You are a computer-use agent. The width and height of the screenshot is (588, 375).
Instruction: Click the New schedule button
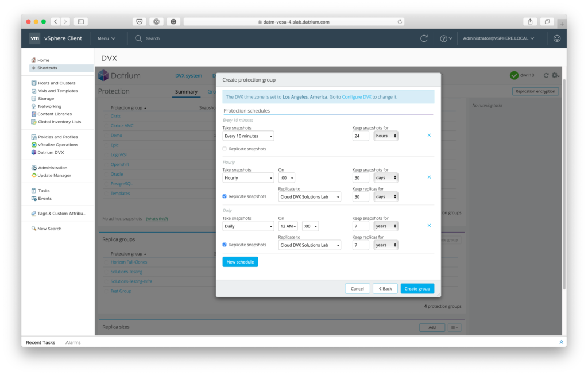pyautogui.click(x=240, y=262)
